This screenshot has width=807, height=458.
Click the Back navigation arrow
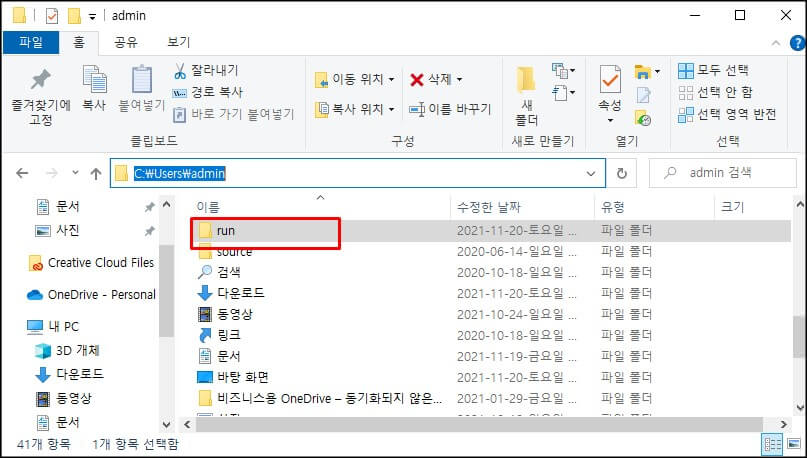pos(22,173)
